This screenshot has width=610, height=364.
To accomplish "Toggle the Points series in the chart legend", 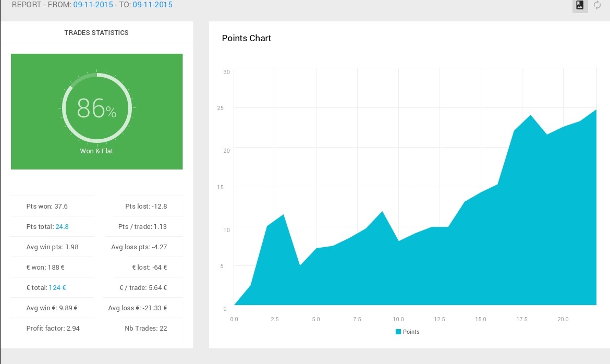I will (x=407, y=332).
